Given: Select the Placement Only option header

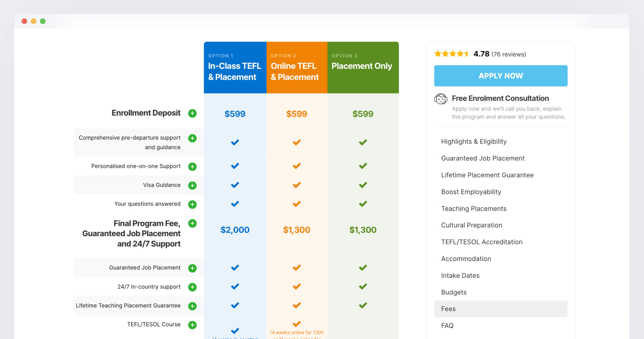Looking at the screenshot, I should 363,68.
